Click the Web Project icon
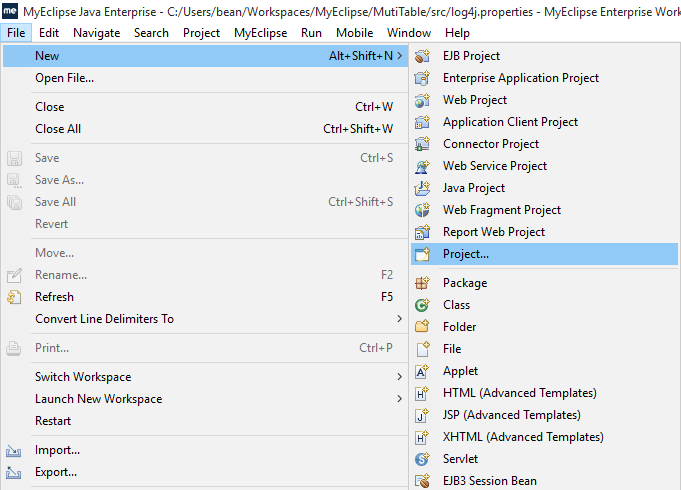 pyautogui.click(x=423, y=100)
